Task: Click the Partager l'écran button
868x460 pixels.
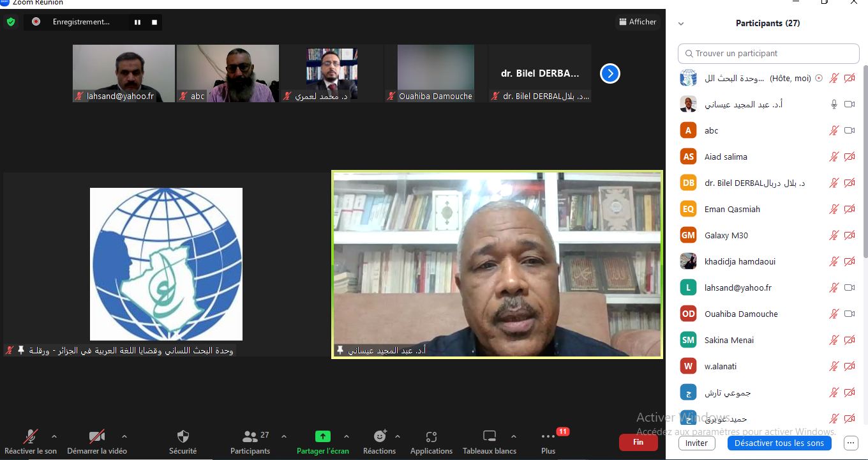Action: (x=322, y=441)
